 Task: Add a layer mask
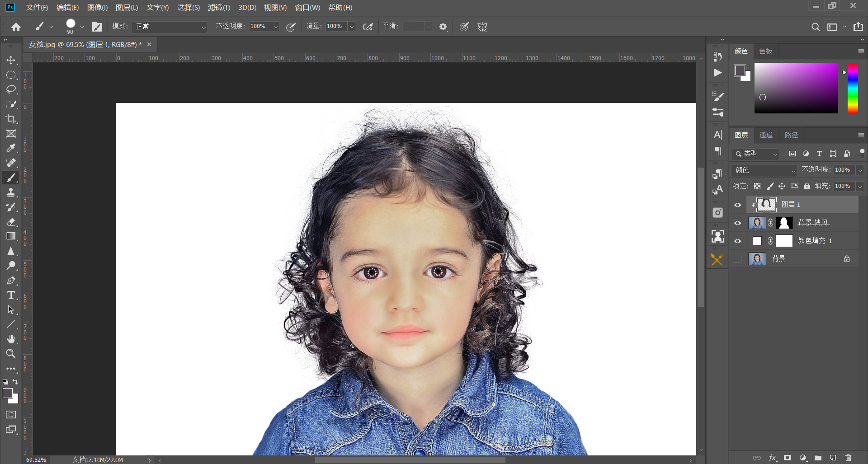788,458
